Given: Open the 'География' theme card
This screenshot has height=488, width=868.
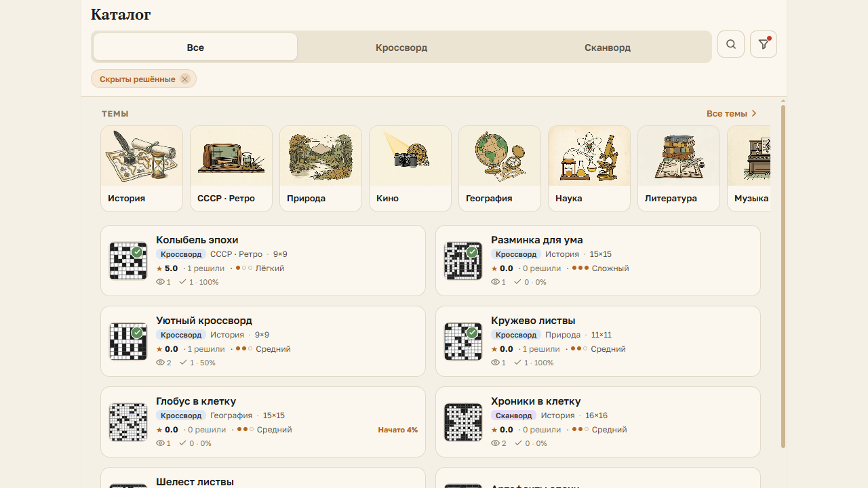Looking at the screenshot, I should pyautogui.click(x=500, y=169).
